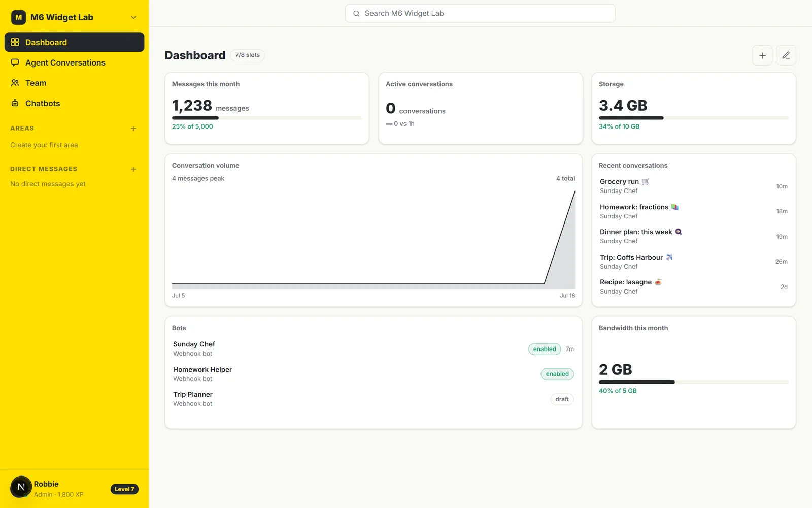The width and height of the screenshot is (812, 508).
Task: Open the Grocery run conversation
Action: [x=694, y=186]
